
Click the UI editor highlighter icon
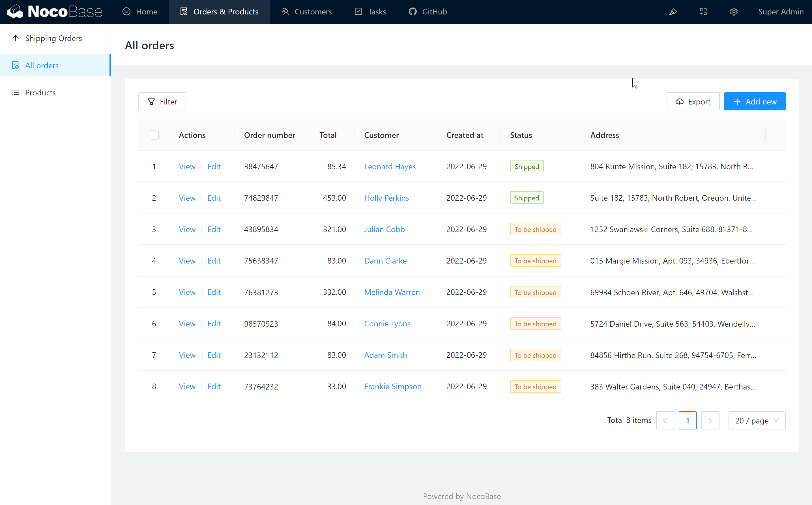pos(673,12)
